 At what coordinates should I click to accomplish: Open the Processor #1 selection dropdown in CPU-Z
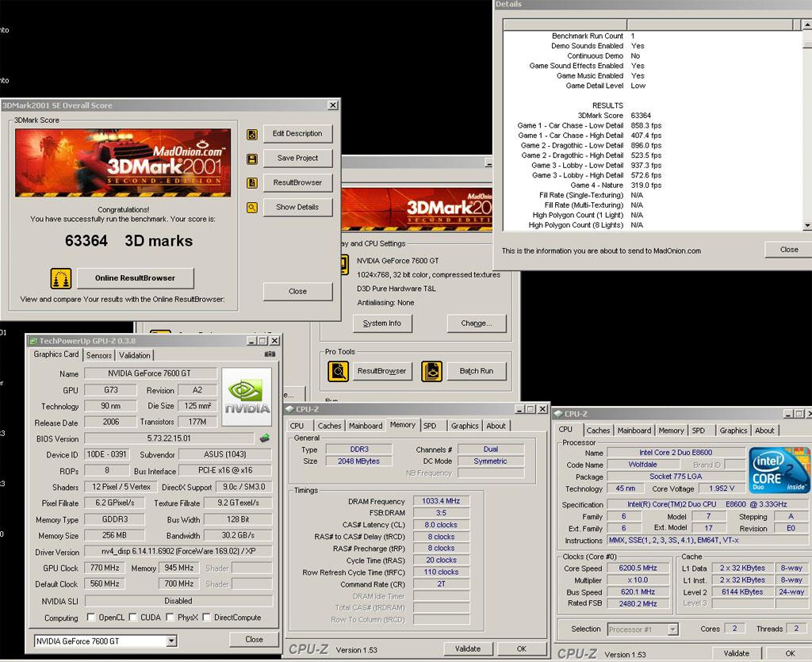click(672, 629)
